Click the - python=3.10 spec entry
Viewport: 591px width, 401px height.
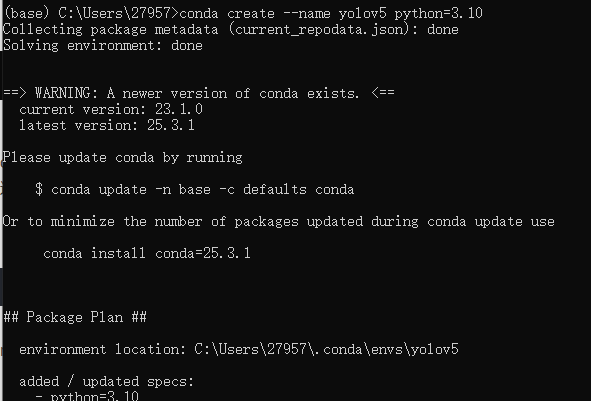click(x=87, y=396)
